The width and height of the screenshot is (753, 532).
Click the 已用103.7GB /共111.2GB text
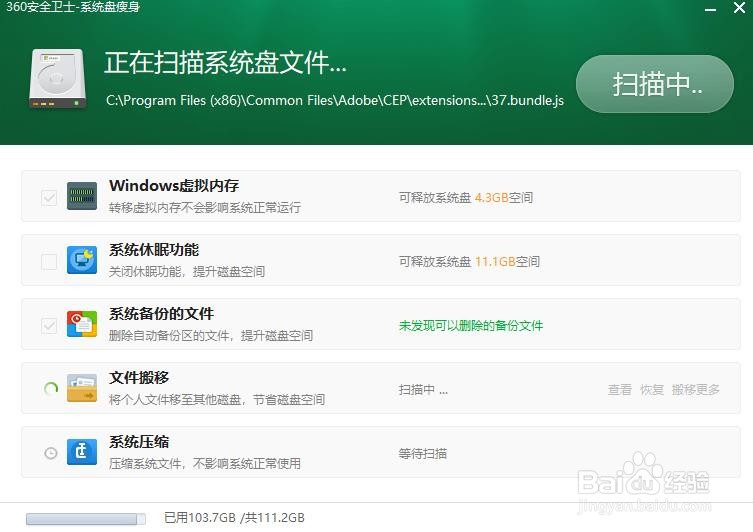(234, 518)
